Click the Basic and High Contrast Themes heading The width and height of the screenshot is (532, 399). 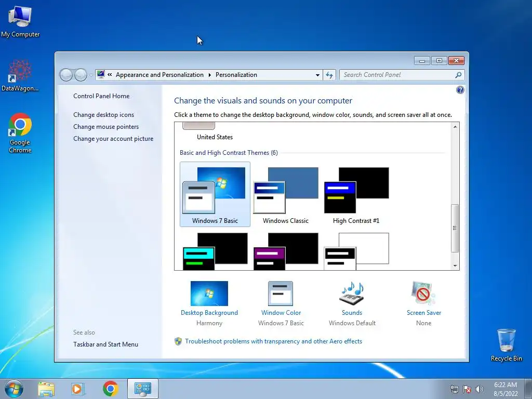point(229,153)
